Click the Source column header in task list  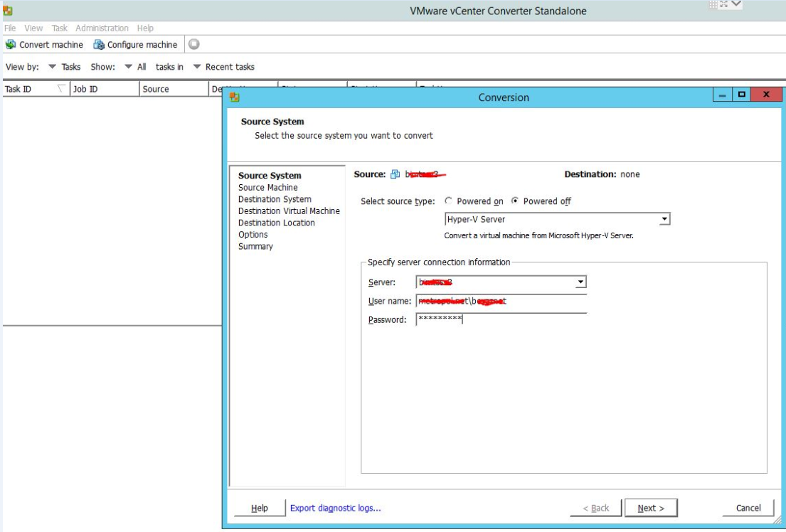click(x=174, y=89)
